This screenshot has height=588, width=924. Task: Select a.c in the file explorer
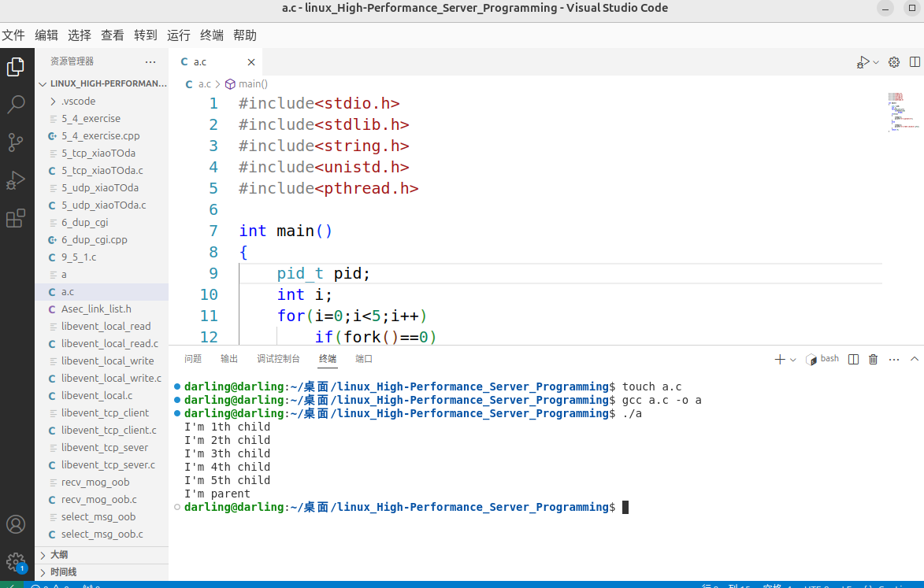[102, 292]
